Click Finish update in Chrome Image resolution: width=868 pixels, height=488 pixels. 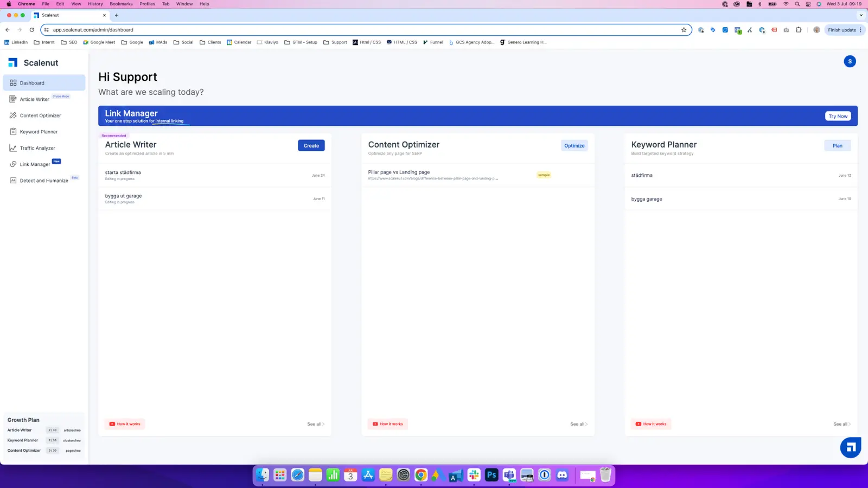click(x=845, y=30)
